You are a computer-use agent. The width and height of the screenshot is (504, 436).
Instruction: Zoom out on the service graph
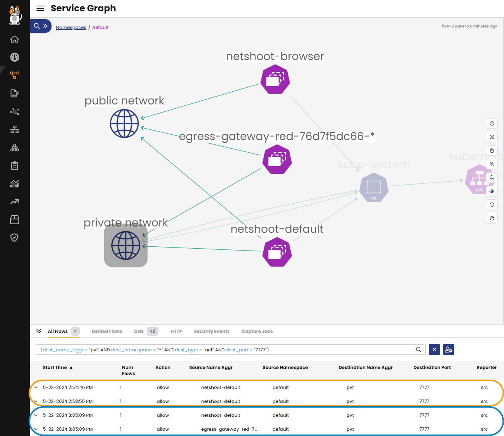[x=492, y=178]
